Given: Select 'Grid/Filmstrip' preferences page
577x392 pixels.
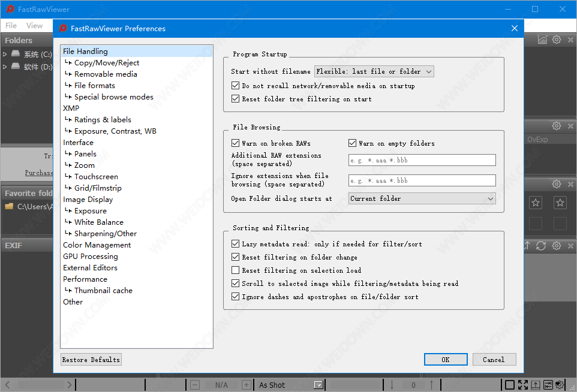Looking at the screenshot, I should (98, 188).
